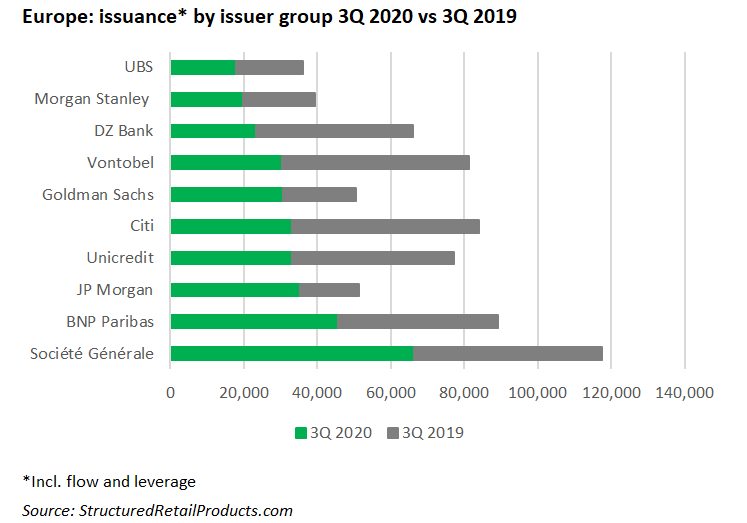
Task: Click the BNP Paribas gray bar segment
Action: click(x=418, y=322)
